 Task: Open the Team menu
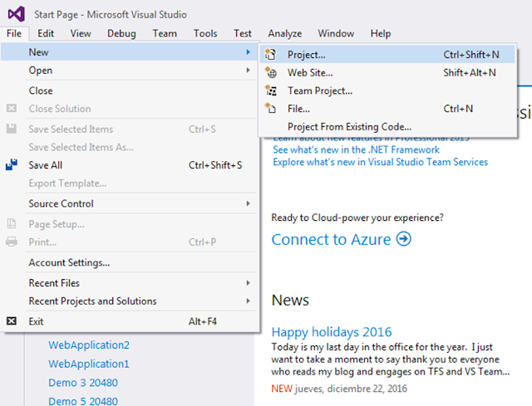click(x=165, y=33)
